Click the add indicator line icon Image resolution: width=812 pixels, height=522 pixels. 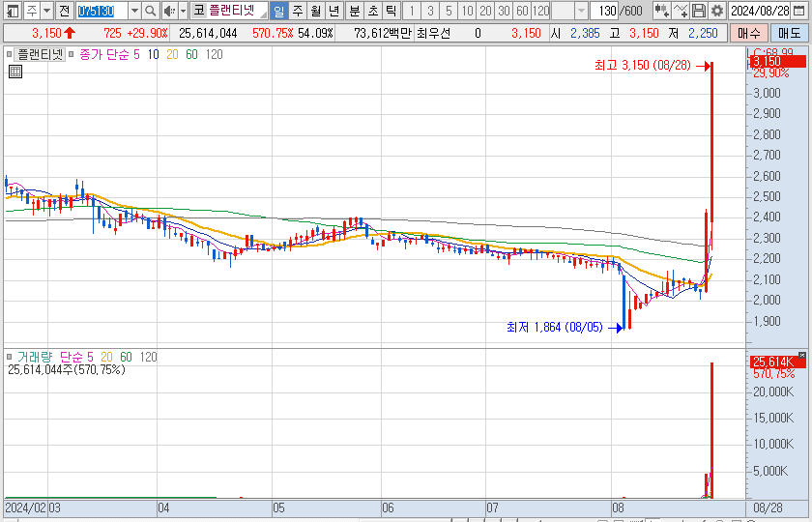click(681, 11)
